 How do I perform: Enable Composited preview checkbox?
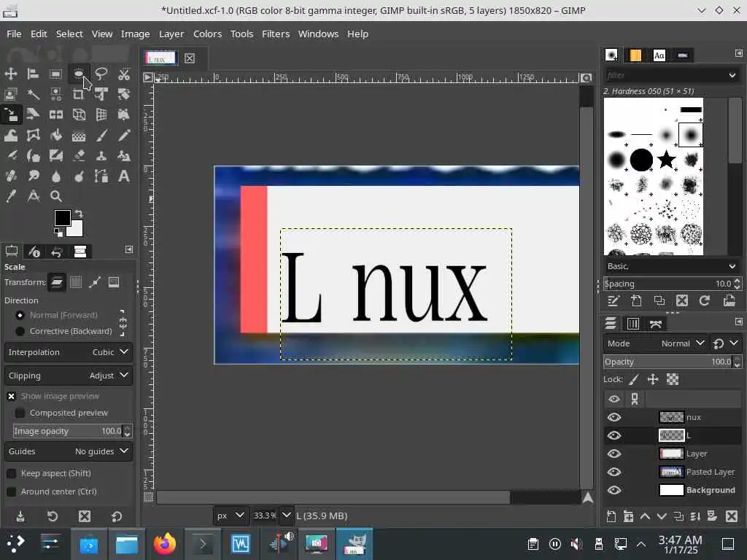click(x=20, y=413)
